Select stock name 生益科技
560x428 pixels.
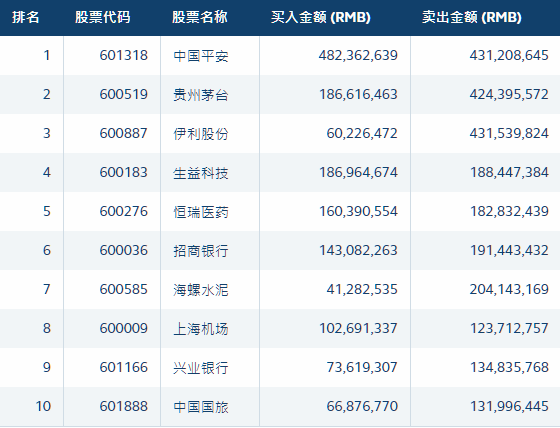(201, 173)
